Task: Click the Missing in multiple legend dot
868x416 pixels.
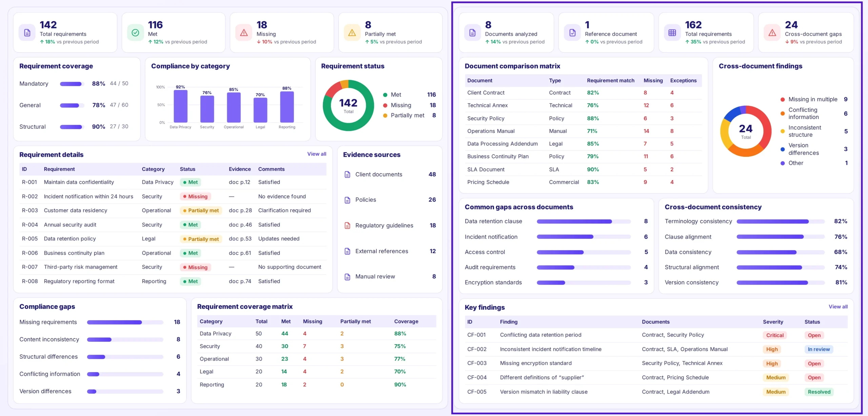Action: click(x=783, y=100)
